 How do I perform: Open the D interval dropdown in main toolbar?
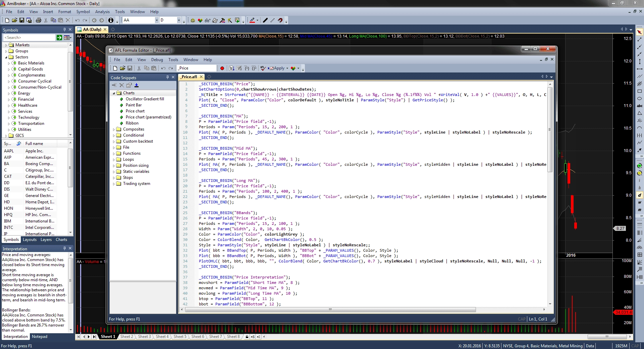click(x=179, y=20)
